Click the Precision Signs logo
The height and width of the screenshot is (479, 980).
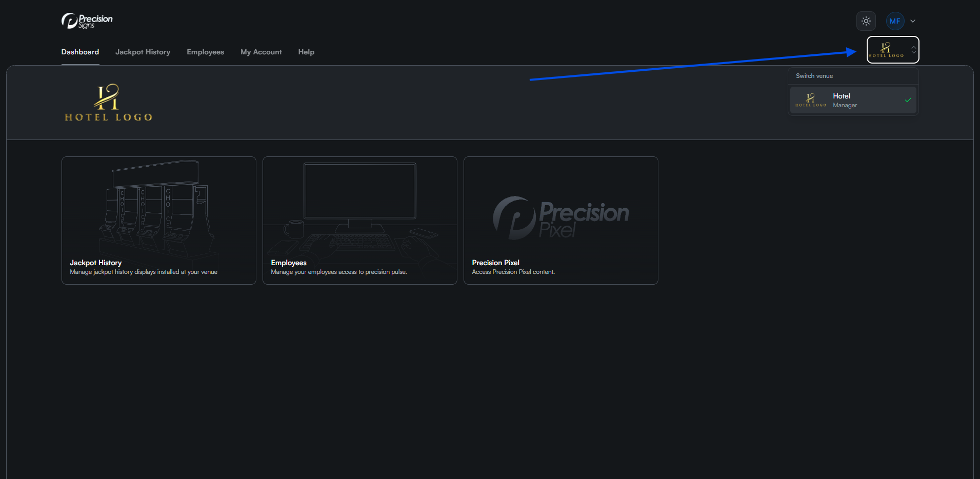pyautogui.click(x=87, y=21)
